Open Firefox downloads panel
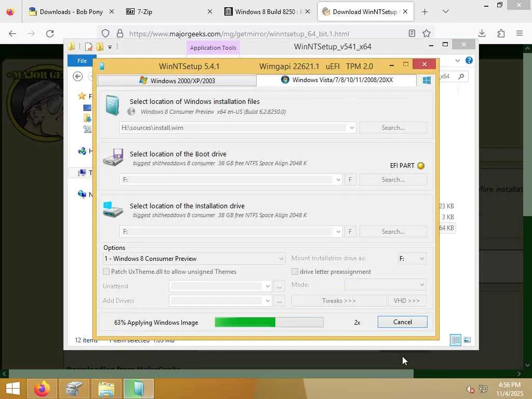 pos(482,33)
